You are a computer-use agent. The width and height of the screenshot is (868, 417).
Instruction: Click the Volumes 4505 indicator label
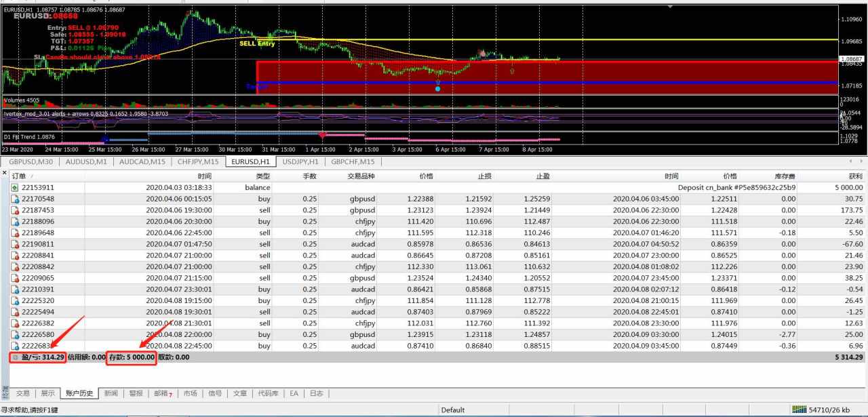click(21, 100)
